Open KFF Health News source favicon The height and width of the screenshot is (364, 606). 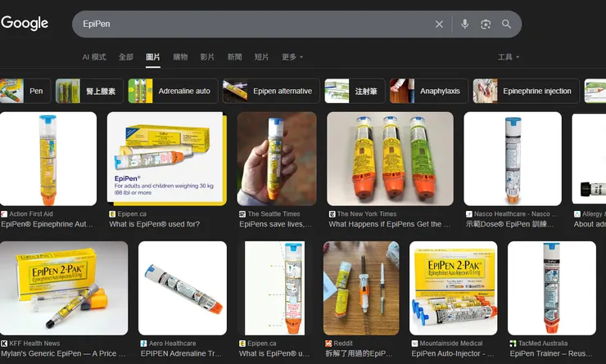pyautogui.click(x=4, y=344)
